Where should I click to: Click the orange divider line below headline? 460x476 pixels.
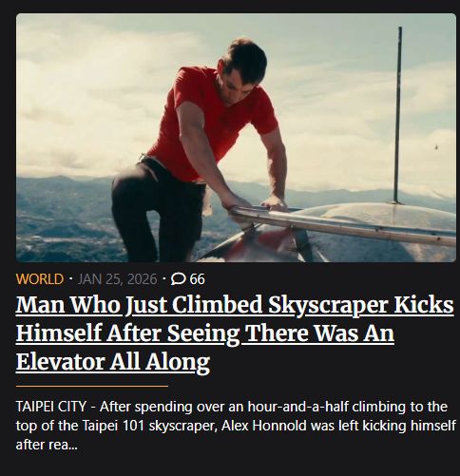pyautogui.click(x=92, y=387)
